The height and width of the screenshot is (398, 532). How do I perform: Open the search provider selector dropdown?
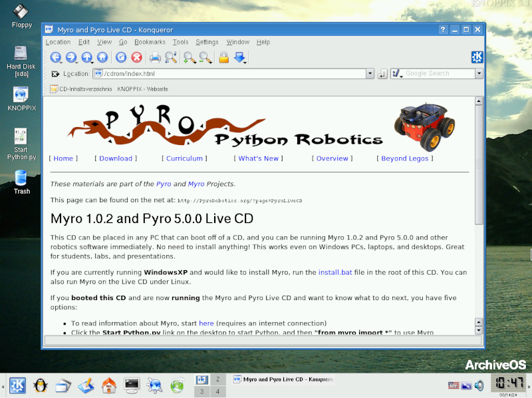(397, 73)
